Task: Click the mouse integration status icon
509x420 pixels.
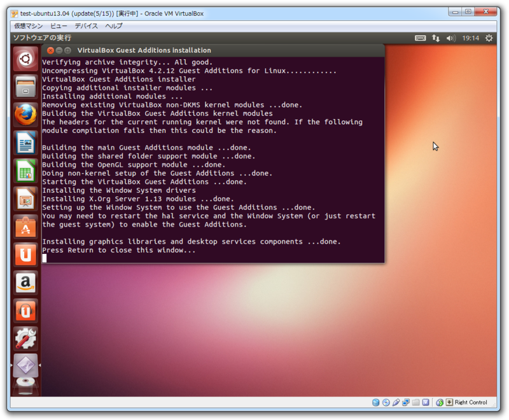Action: pos(440,402)
